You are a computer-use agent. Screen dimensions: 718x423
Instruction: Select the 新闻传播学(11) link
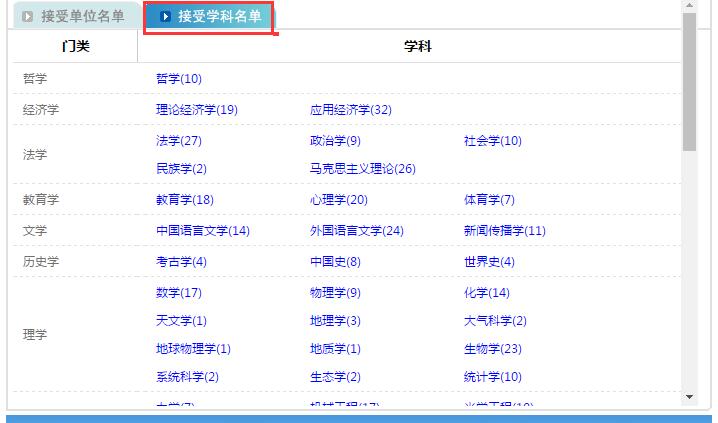(505, 231)
